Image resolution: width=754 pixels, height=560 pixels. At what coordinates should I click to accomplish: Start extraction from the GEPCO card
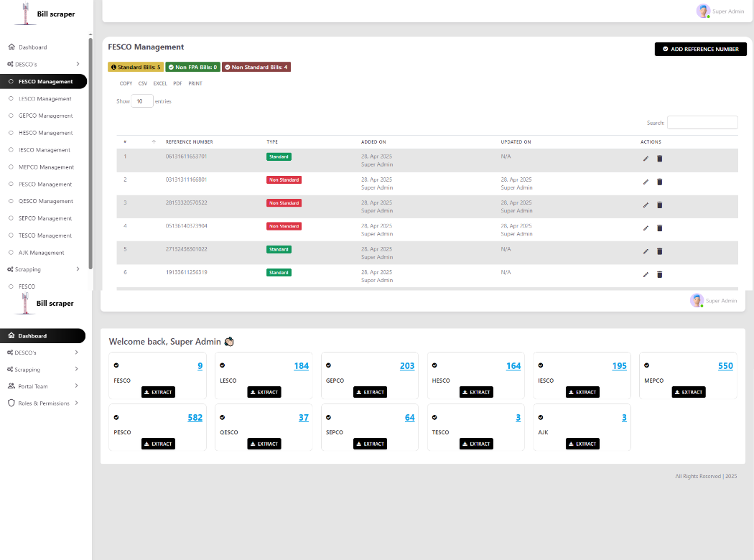click(x=371, y=392)
